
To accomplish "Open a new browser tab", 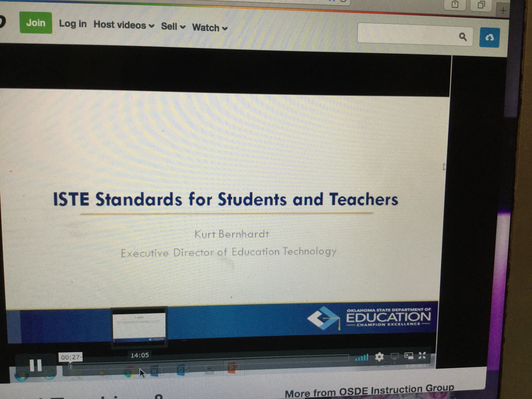I will pyautogui.click(x=503, y=11).
